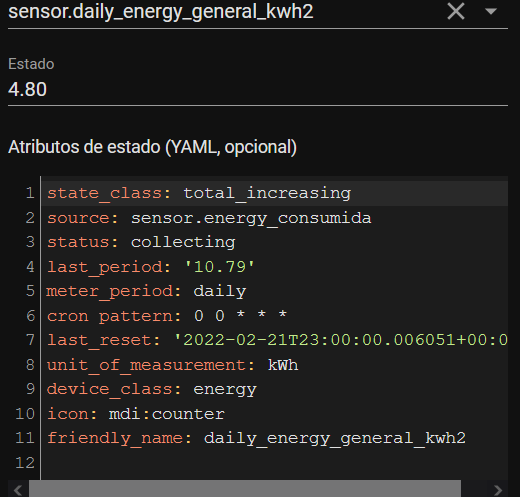Click empty line number 12
This screenshot has width=520, height=500.
[x=25, y=463]
